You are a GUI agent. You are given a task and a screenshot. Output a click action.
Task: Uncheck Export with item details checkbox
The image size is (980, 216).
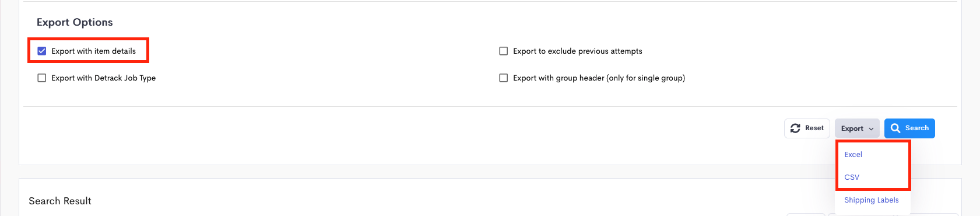click(x=42, y=51)
